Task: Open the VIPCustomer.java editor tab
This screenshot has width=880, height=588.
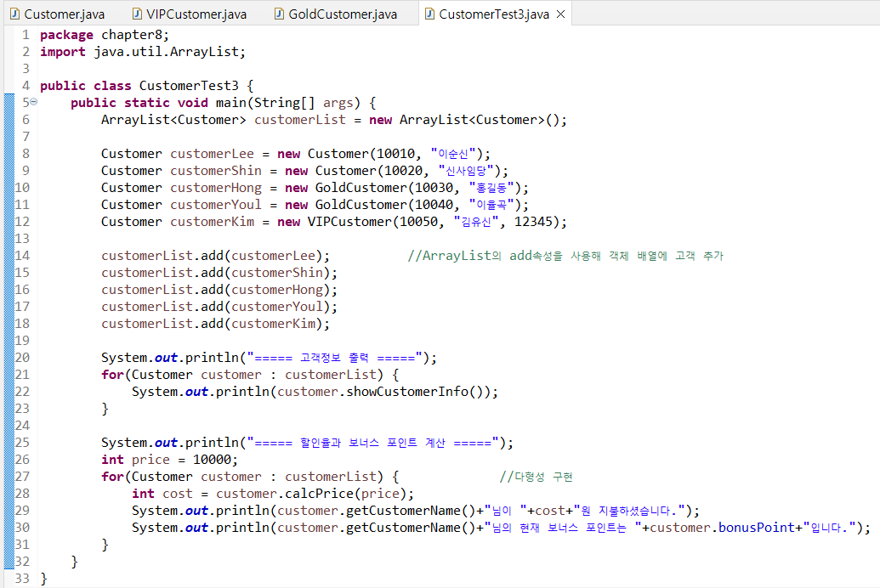Action: tap(196, 14)
